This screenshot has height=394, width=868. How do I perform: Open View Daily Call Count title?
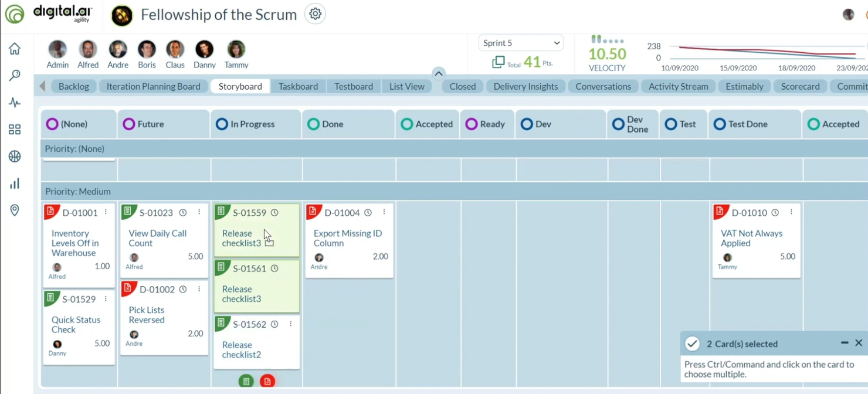(x=158, y=238)
